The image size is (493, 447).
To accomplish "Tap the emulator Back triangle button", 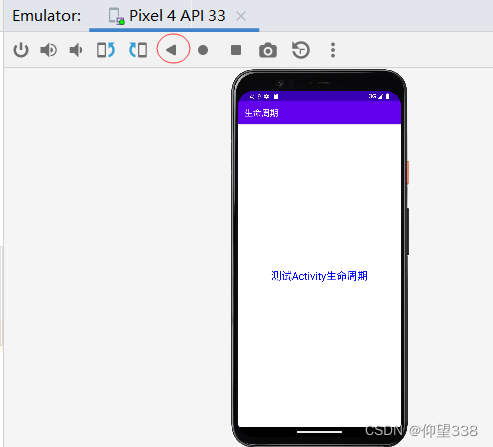I will [x=171, y=50].
